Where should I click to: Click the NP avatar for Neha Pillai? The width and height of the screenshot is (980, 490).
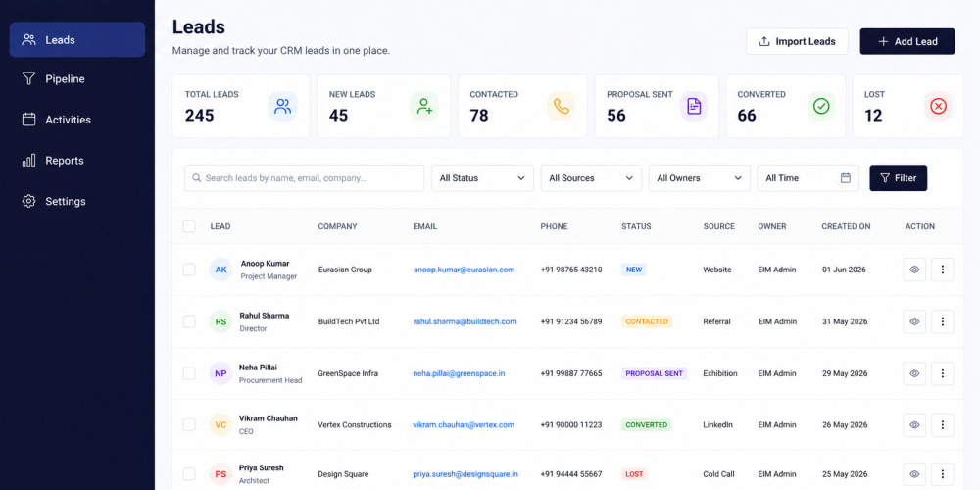pyautogui.click(x=220, y=373)
